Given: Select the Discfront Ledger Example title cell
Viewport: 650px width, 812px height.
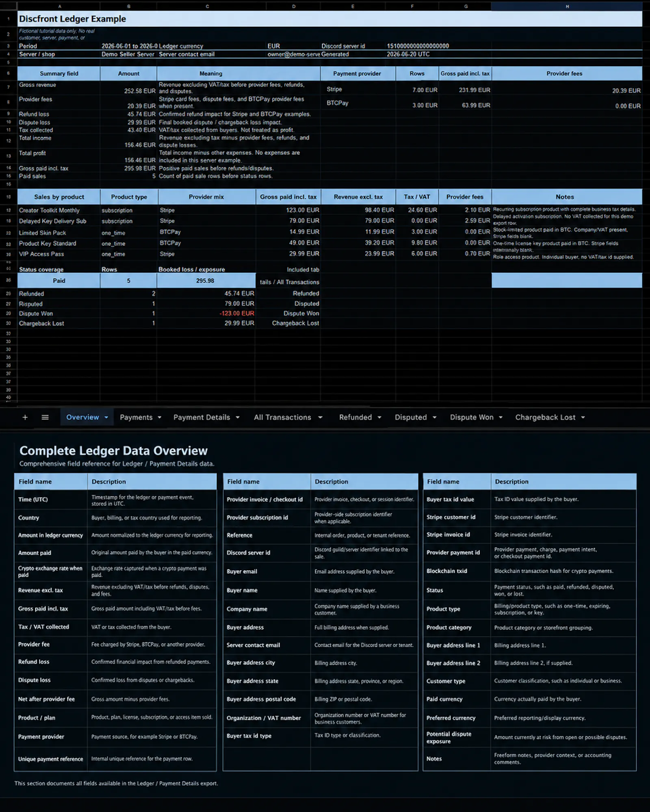Looking at the screenshot, I should point(330,19).
